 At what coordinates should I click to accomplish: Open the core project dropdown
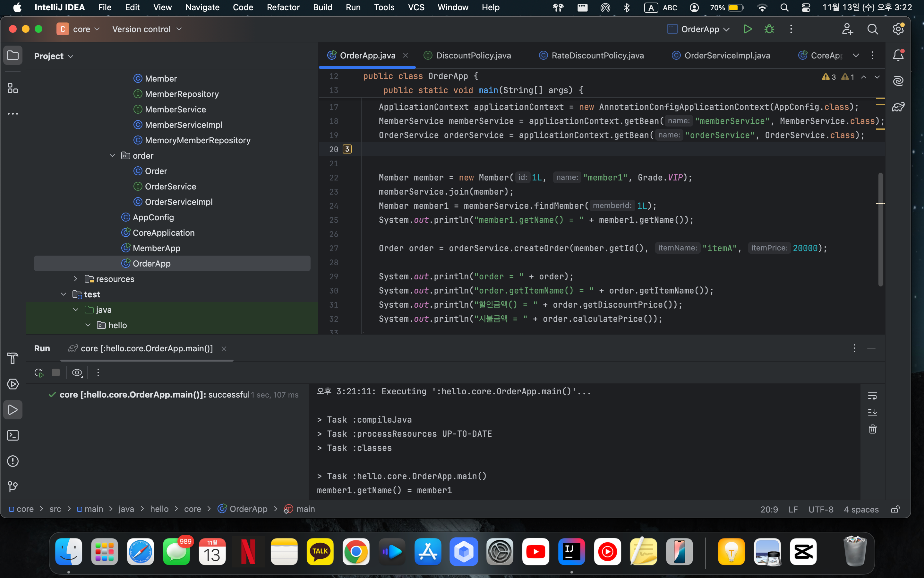tap(79, 29)
